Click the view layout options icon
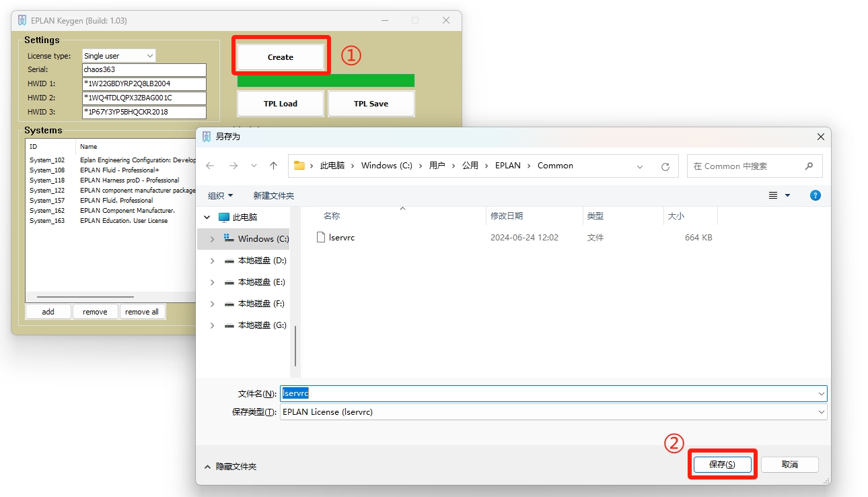Viewport: 868px width, 497px height. 773,195
